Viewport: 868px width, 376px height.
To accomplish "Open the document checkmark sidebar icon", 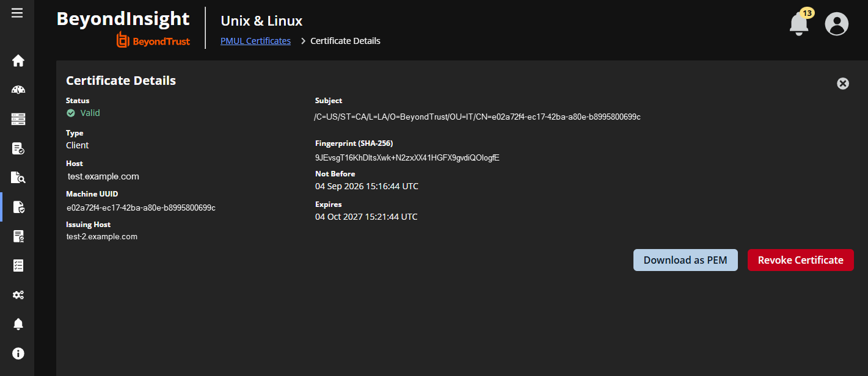I will tap(18, 148).
